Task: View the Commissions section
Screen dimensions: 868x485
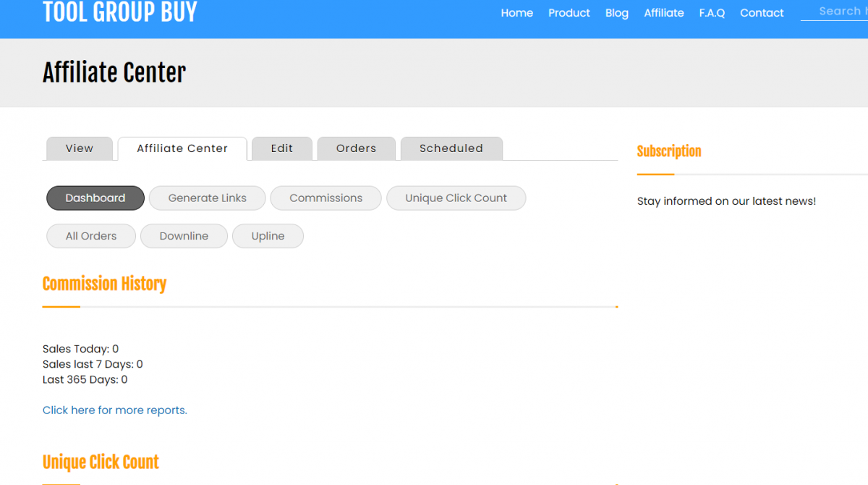Action: coord(325,198)
